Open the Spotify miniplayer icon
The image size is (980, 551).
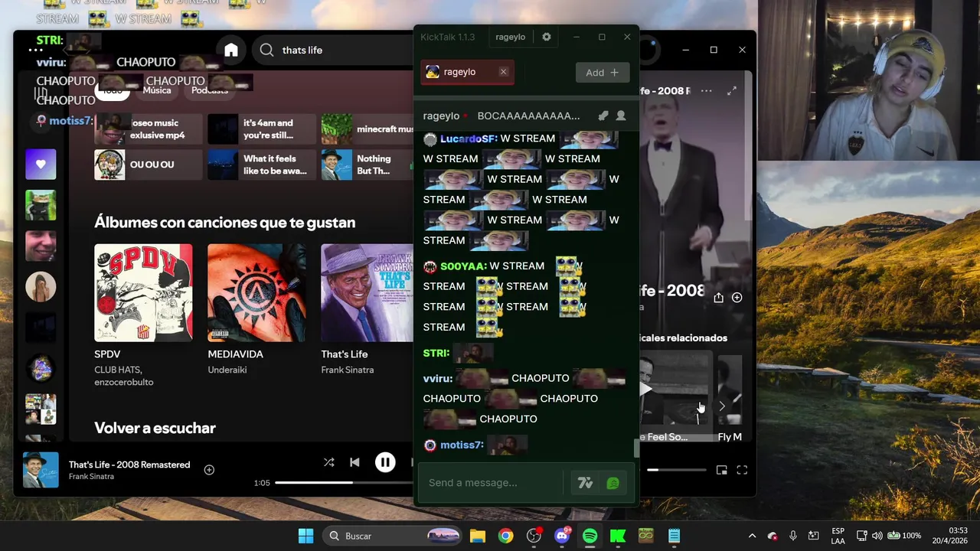pos(721,470)
